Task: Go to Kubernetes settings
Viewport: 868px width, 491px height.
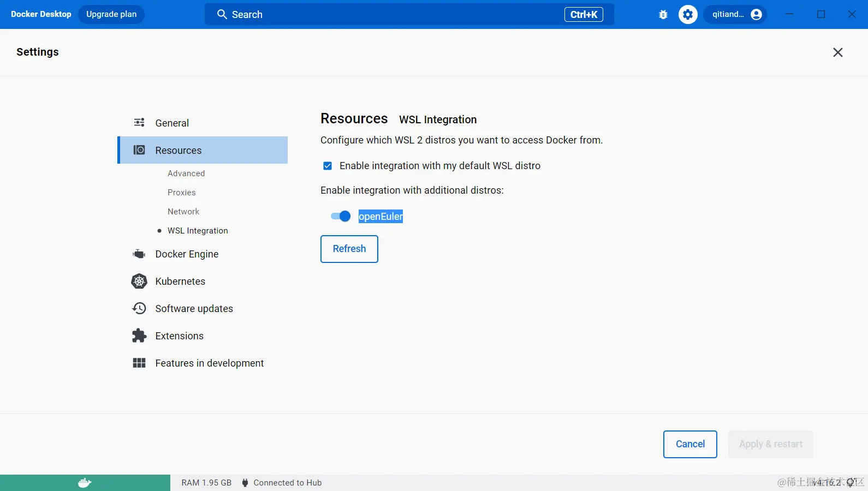Action: 203,281
